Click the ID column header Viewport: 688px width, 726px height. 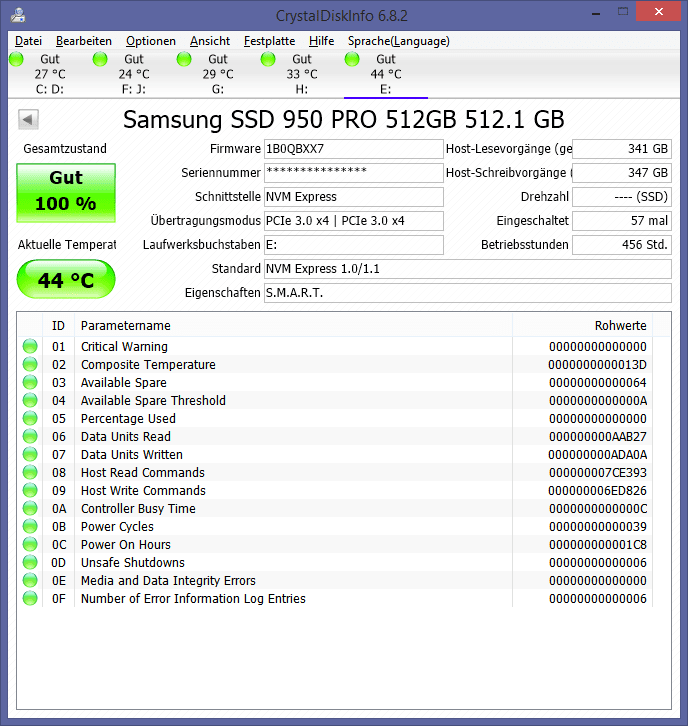(x=58, y=325)
